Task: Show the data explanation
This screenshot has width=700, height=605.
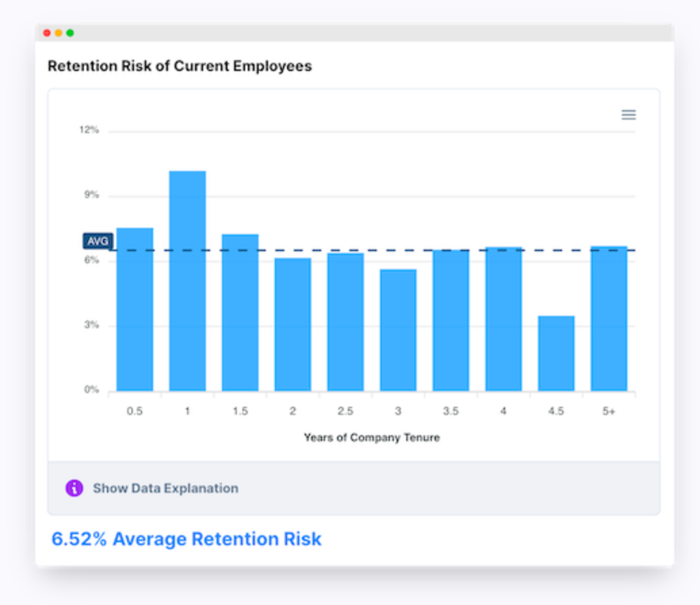Action: click(165, 488)
